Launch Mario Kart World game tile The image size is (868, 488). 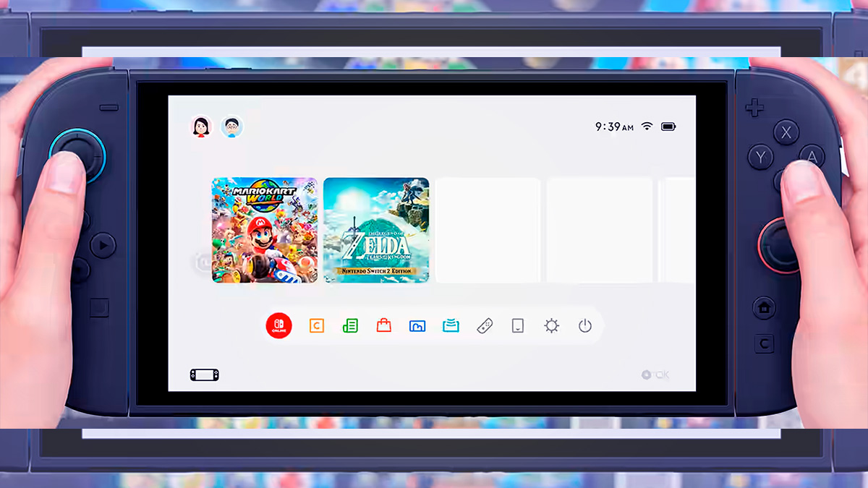click(x=265, y=230)
